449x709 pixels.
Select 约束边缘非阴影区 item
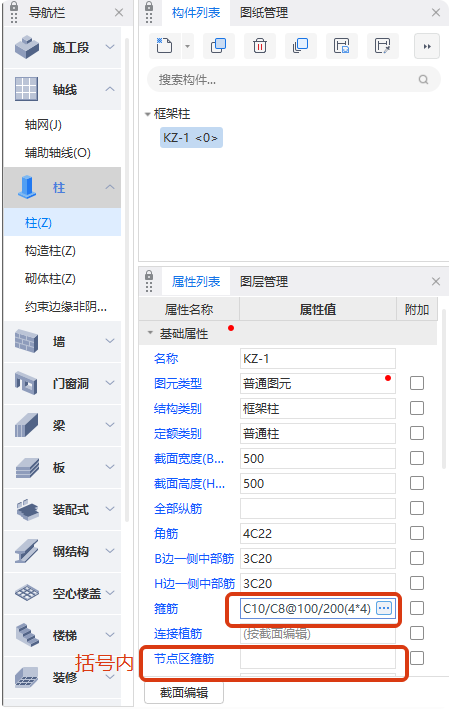(x=66, y=307)
